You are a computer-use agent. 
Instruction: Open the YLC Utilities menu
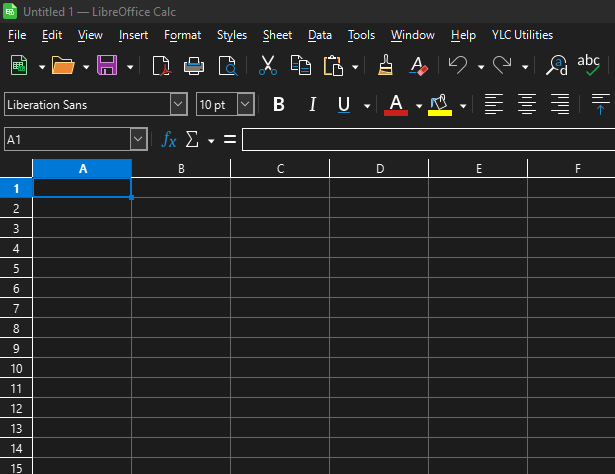[522, 35]
